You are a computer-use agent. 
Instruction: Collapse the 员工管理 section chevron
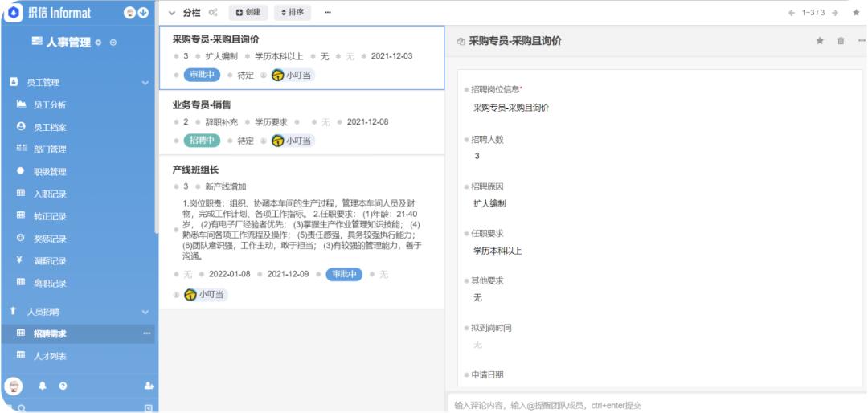coord(145,83)
